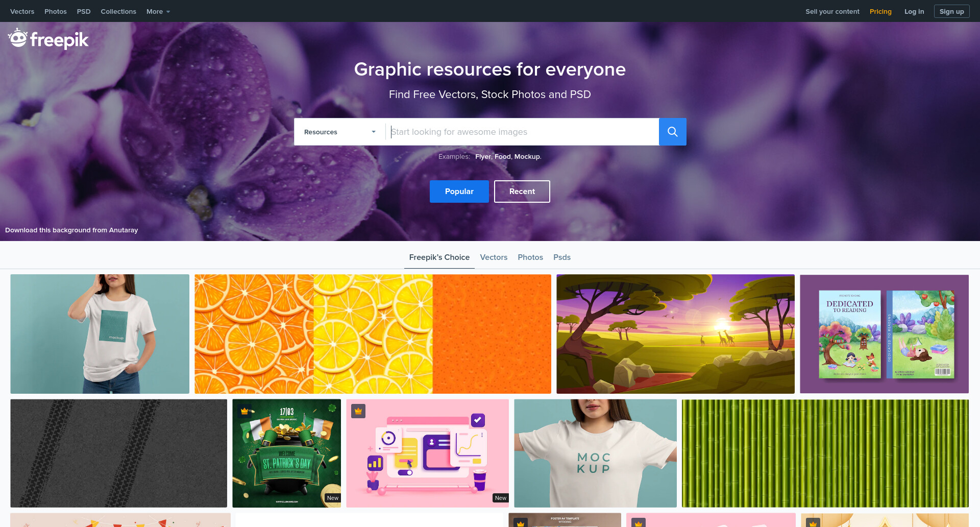Click the Sign up button
Viewport: 980px width, 527px height.
tap(951, 11)
